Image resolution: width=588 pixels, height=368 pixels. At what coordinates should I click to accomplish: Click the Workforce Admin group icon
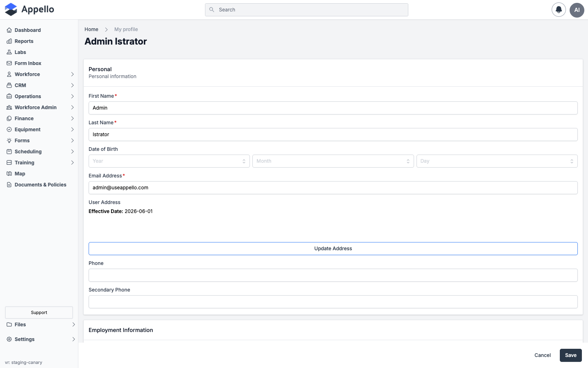point(9,108)
